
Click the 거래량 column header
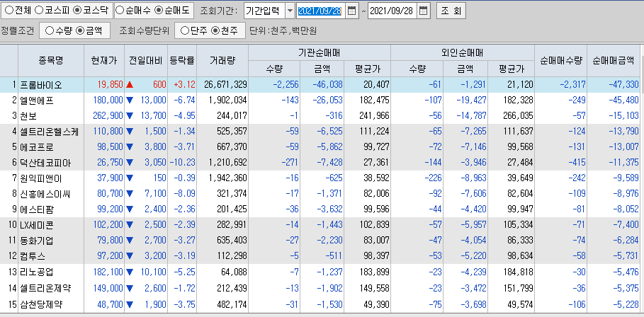pos(222,60)
